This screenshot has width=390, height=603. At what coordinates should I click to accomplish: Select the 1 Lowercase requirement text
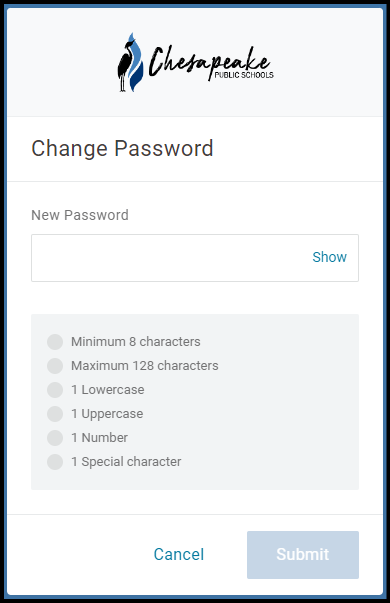108,390
